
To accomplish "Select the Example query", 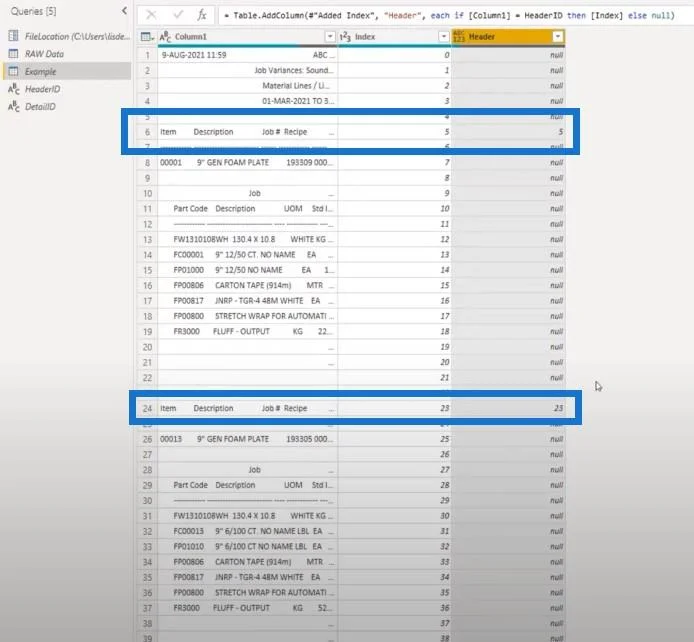I will pos(68,71).
